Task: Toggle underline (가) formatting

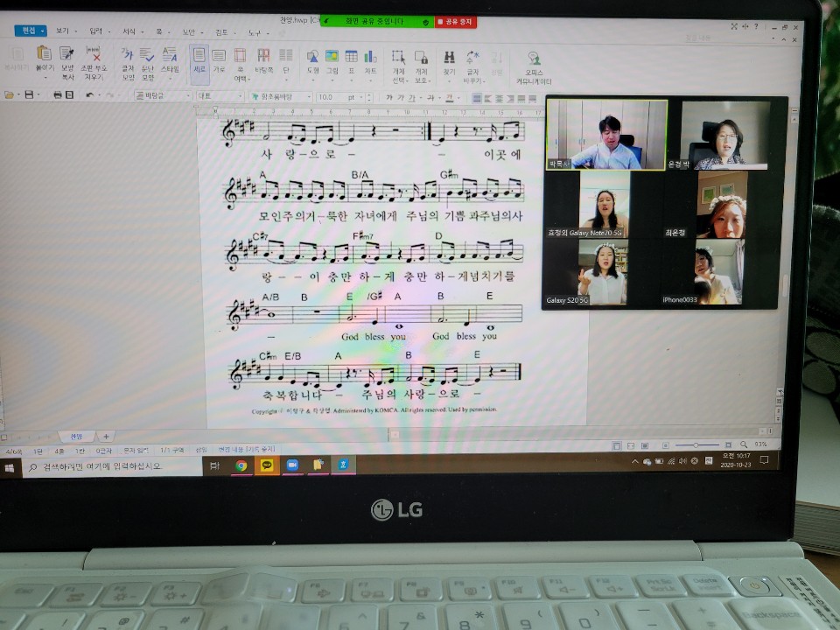Action: click(x=412, y=98)
